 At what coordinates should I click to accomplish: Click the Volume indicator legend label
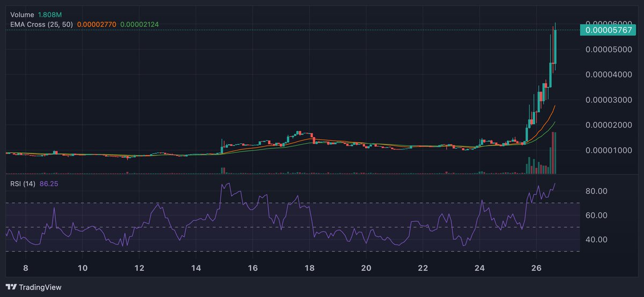22,15
